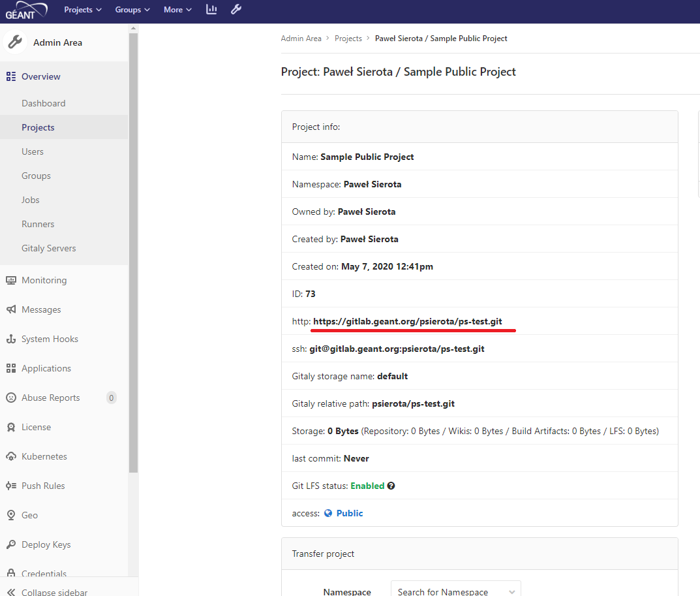
Task: Click the Push Rules icon
Action: [11, 486]
